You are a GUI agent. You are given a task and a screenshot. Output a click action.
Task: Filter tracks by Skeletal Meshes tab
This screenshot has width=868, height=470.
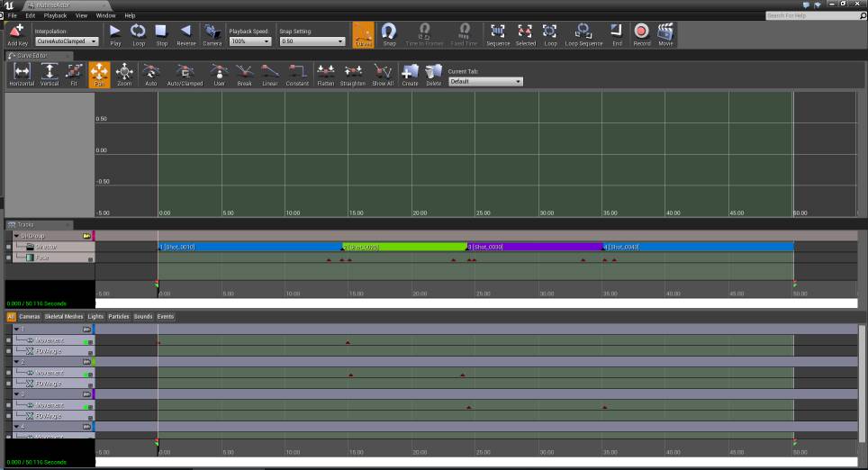tap(64, 317)
